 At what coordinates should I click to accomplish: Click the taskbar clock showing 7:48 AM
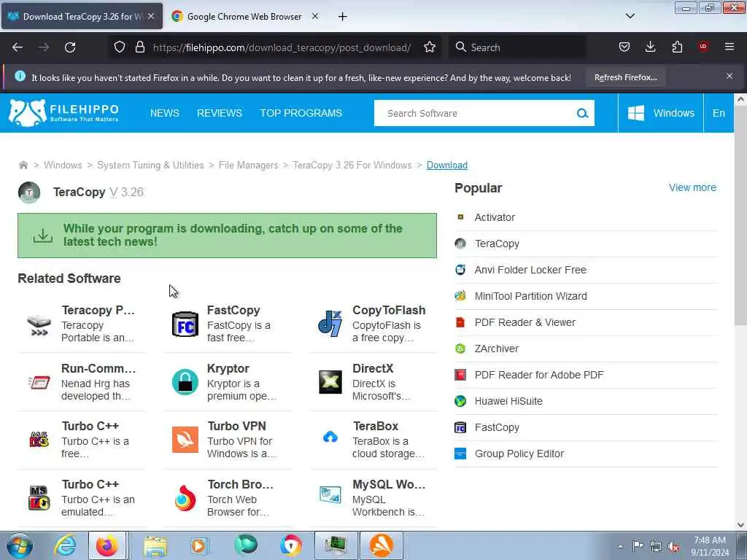[x=709, y=546]
